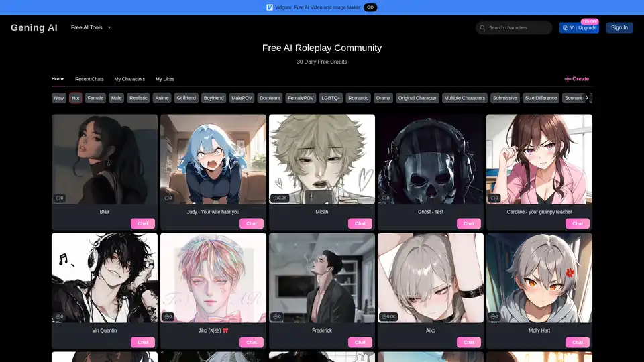Click the plus icon beside Create
The image size is (644, 362).
[x=568, y=79]
